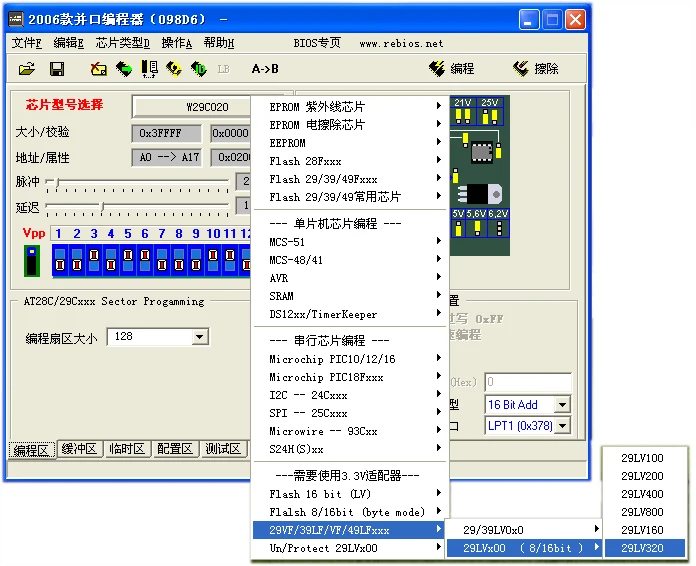The image size is (696, 566).
Task: Toggle DIP switch number 2
Action: pyautogui.click(x=77, y=260)
